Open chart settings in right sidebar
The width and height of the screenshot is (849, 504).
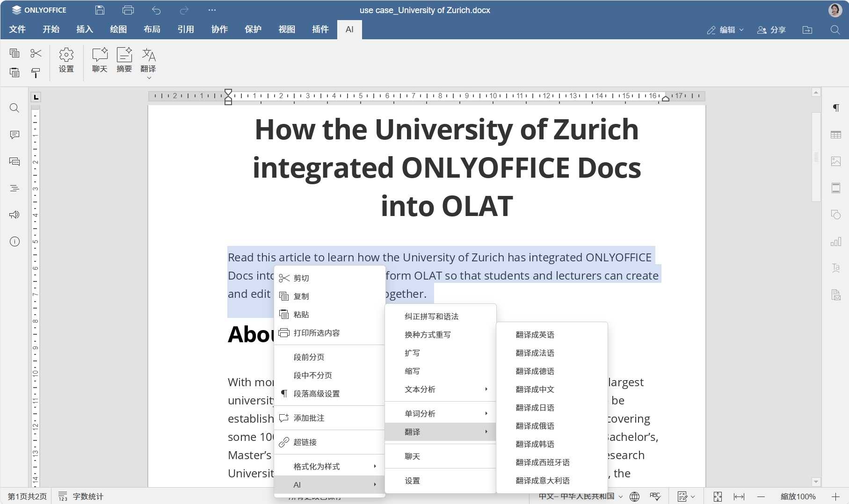pos(836,241)
